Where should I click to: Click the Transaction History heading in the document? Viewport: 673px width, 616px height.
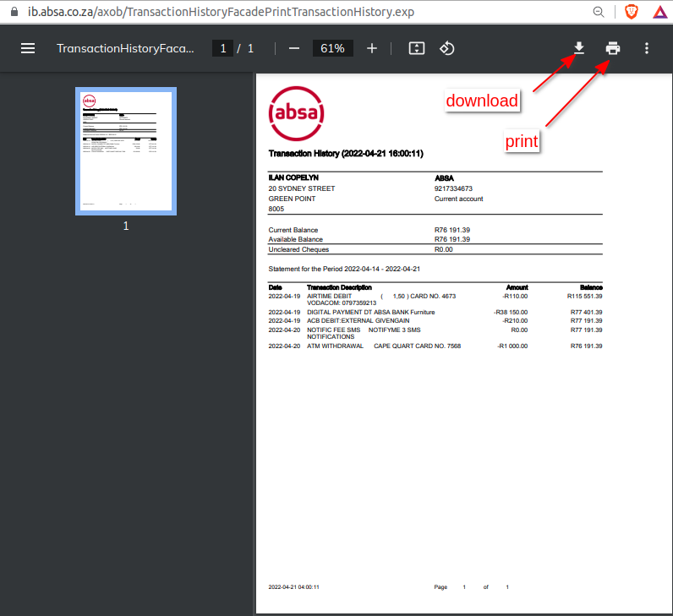click(x=346, y=154)
